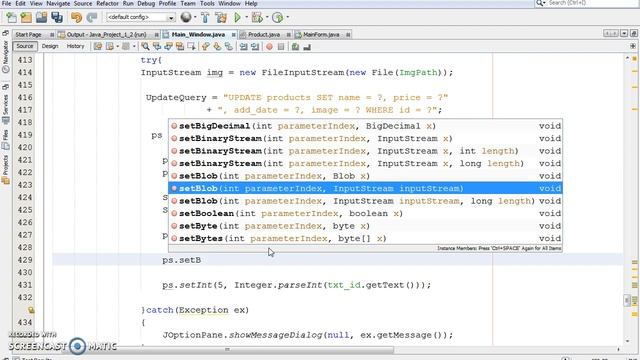Click the Previous Bookmark icon
The image size is (640, 360).
[205, 47]
